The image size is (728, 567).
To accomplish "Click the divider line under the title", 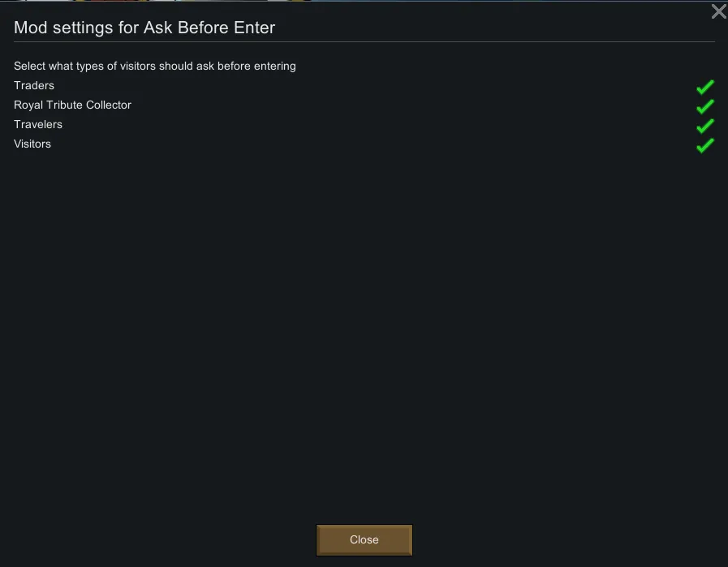I will point(364,41).
